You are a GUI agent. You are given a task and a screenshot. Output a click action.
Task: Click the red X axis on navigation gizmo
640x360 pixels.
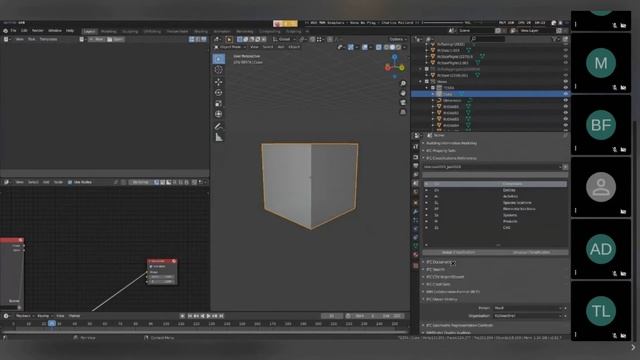(387, 68)
